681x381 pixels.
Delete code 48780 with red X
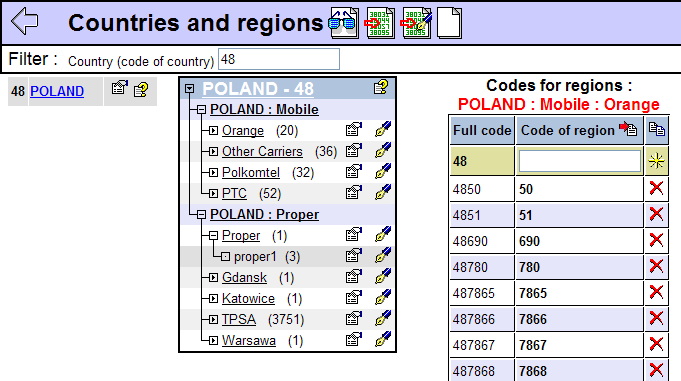(656, 266)
